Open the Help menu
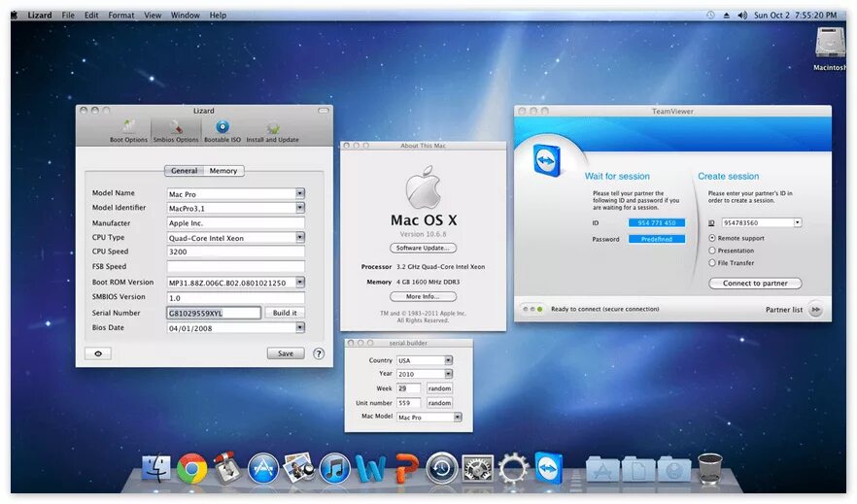This screenshot has width=857, height=504. [218, 16]
